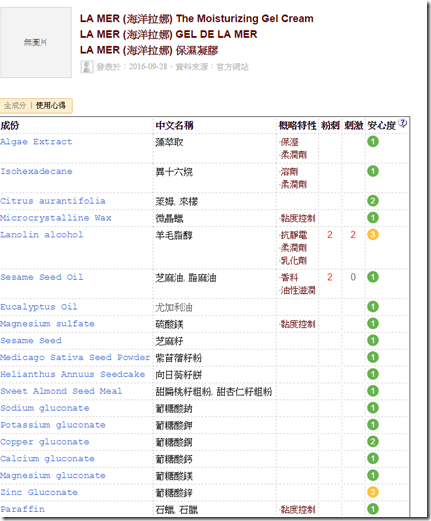Open Sweet Almond Seed Meal link

[61, 391]
